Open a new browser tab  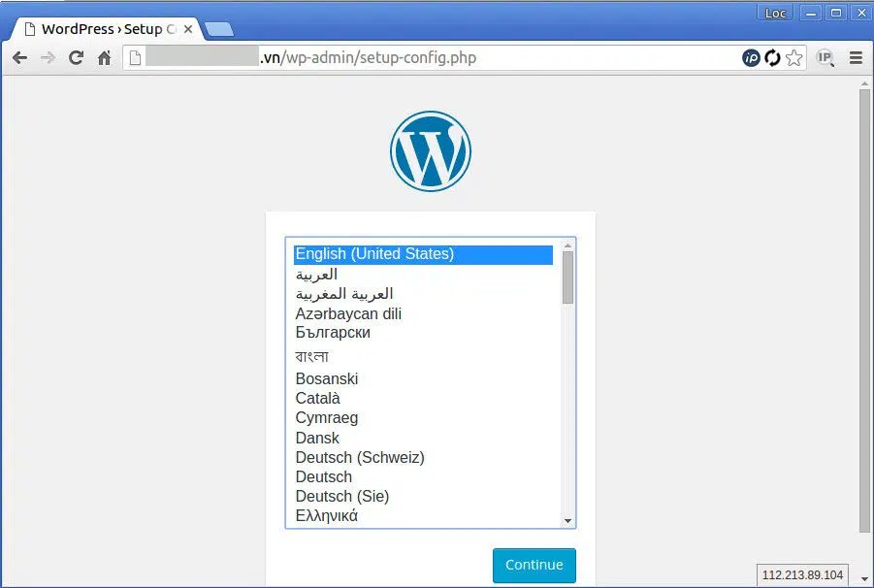219,29
